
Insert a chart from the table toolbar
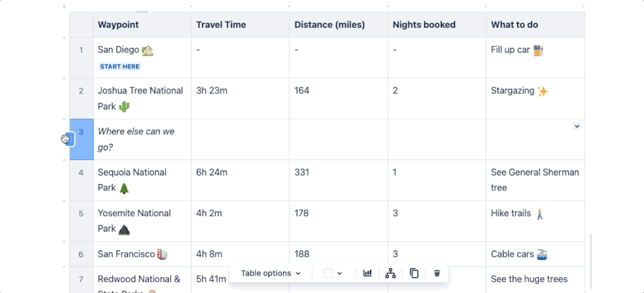pos(367,273)
